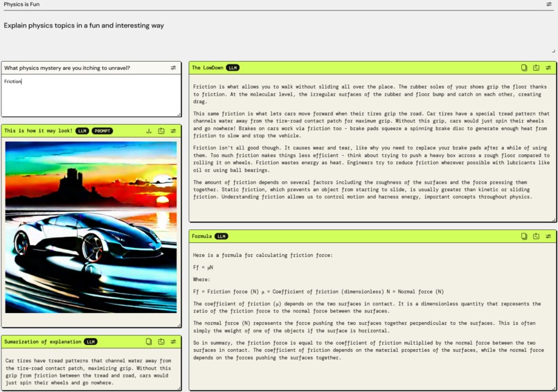The height and width of the screenshot is (392, 558).
Task: Click the 'The LowDown' block title
Action: click(208, 68)
